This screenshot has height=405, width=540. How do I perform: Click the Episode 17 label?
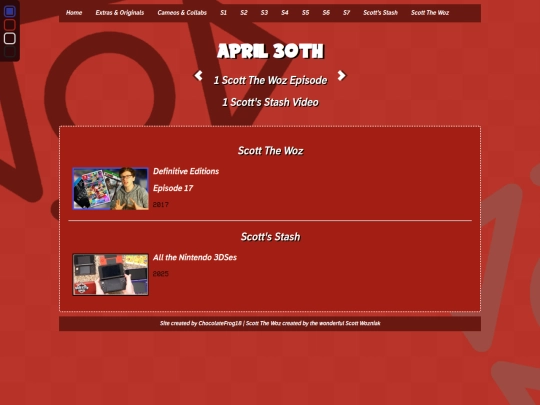173,188
